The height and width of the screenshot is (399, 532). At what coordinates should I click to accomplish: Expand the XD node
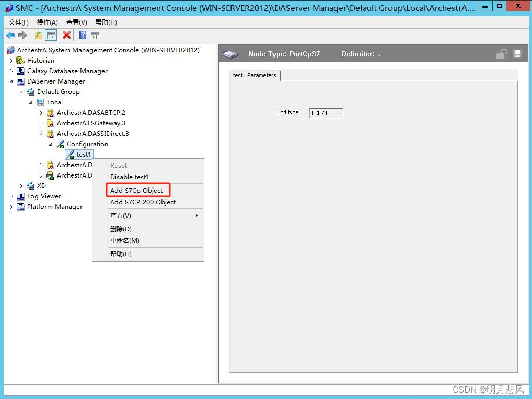click(21, 186)
